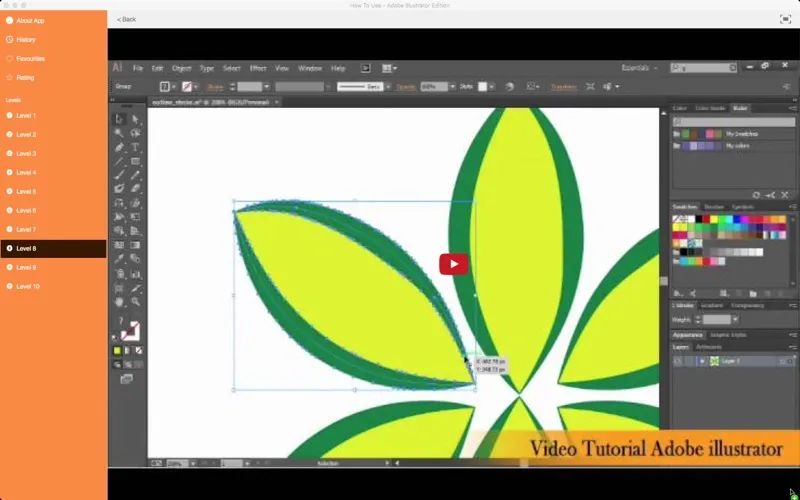
Task: Select Level 7 in the sidebar
Action: tap(54, 230)
